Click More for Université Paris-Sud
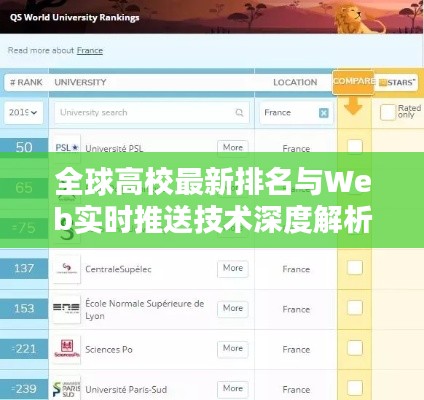Viewport: 424px width, 400px height. (x=233, y=389)
